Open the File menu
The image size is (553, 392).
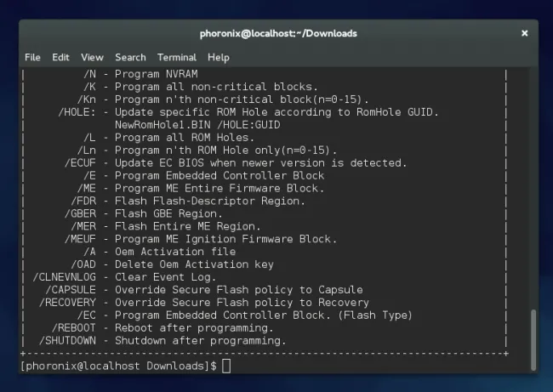[x=32, y=57]
